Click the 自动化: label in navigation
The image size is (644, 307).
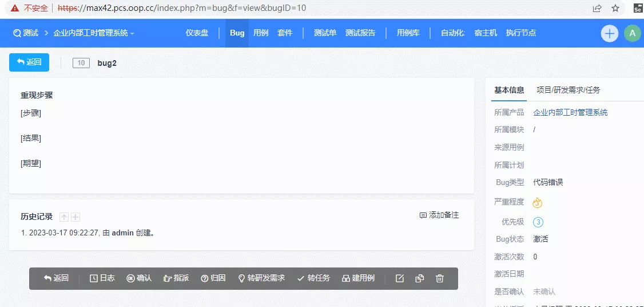point(453,33)
